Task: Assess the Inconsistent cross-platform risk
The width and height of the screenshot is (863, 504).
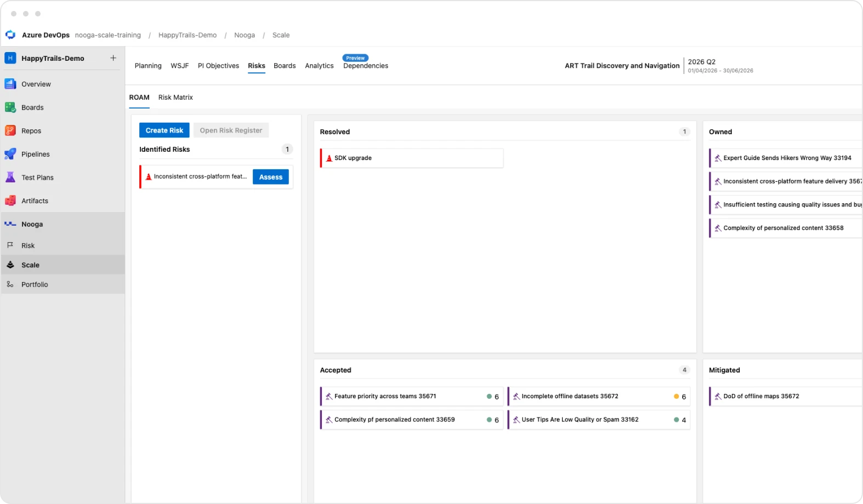Action: 271,177
